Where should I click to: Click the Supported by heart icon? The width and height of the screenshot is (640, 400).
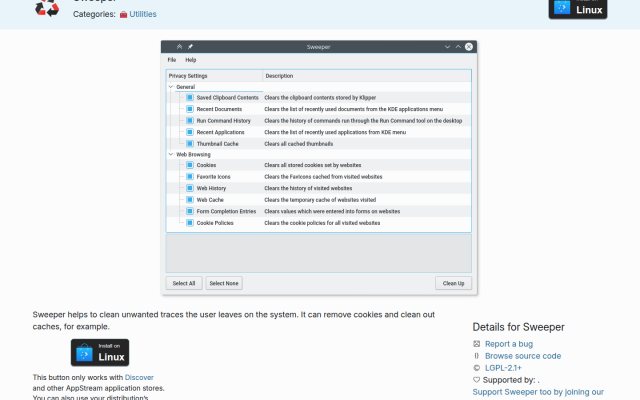[x=476, y=380]
